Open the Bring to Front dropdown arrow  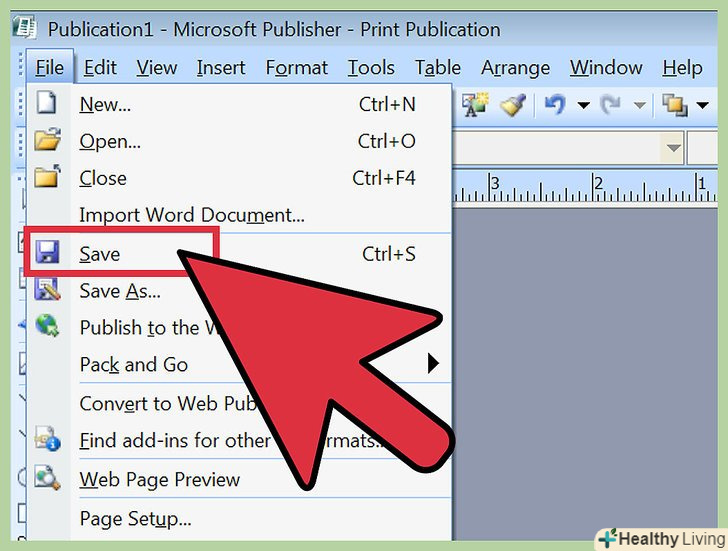702,105
